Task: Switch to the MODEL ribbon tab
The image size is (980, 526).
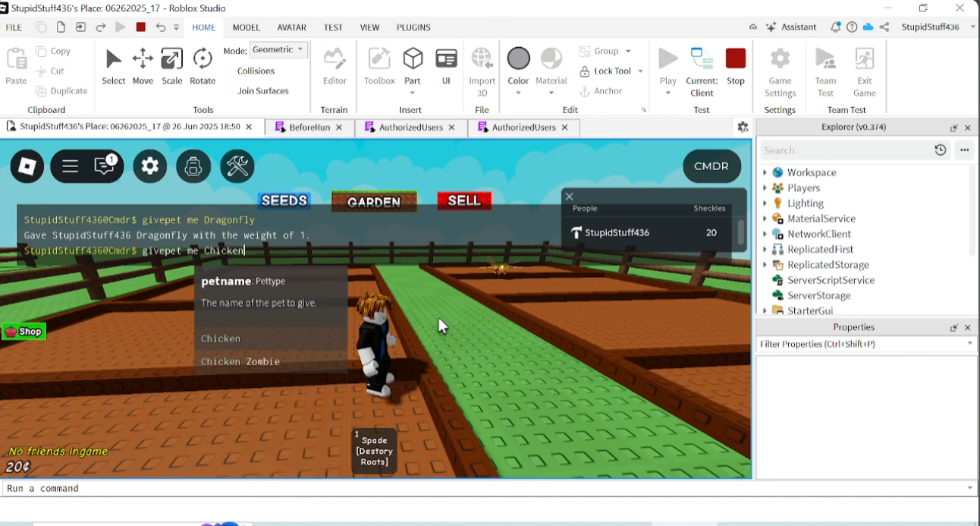Action: click(246, 27)
